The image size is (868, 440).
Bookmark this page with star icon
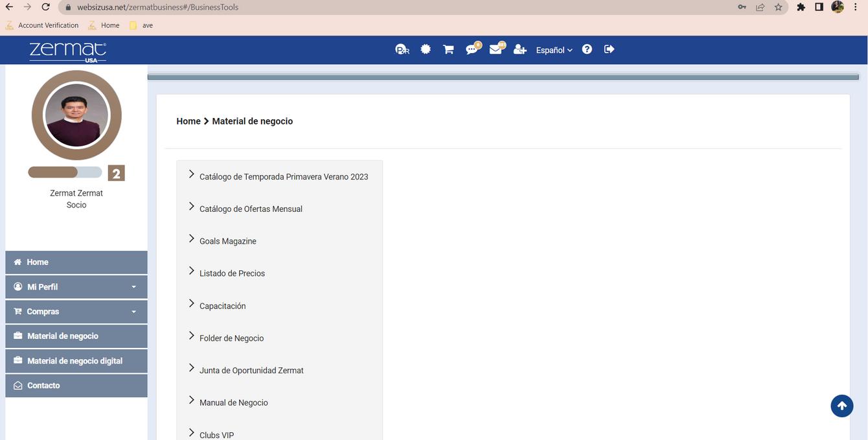tap(779, 7)
